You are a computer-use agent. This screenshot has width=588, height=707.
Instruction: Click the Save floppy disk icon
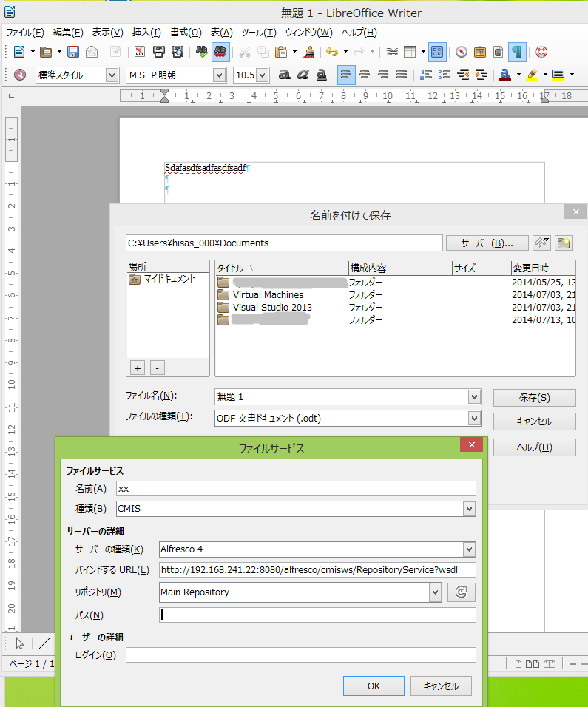pos(73,52)
